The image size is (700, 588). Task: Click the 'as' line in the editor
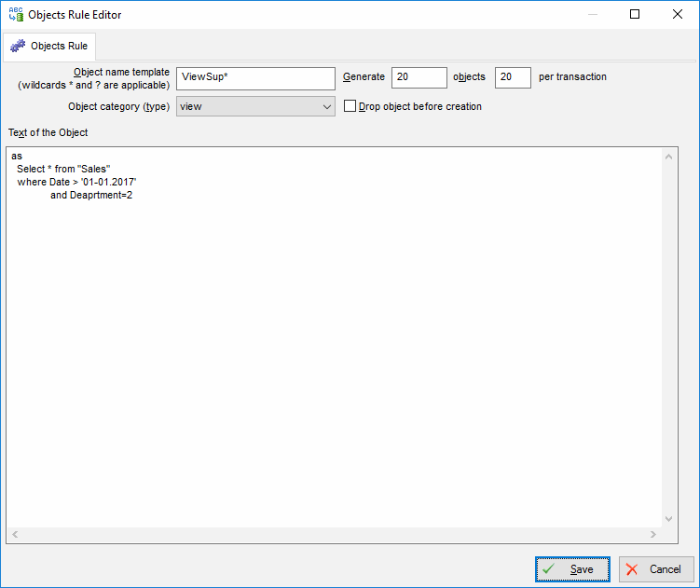tap(17, 156)
